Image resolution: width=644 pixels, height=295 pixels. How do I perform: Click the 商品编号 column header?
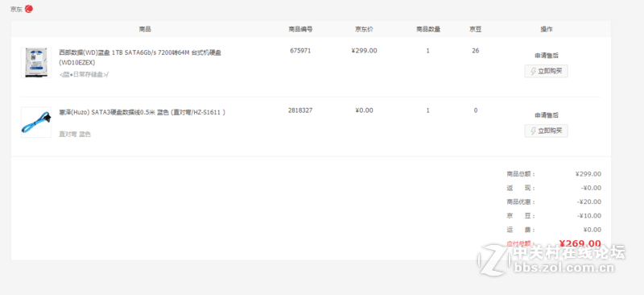click(x=300, y=29)
